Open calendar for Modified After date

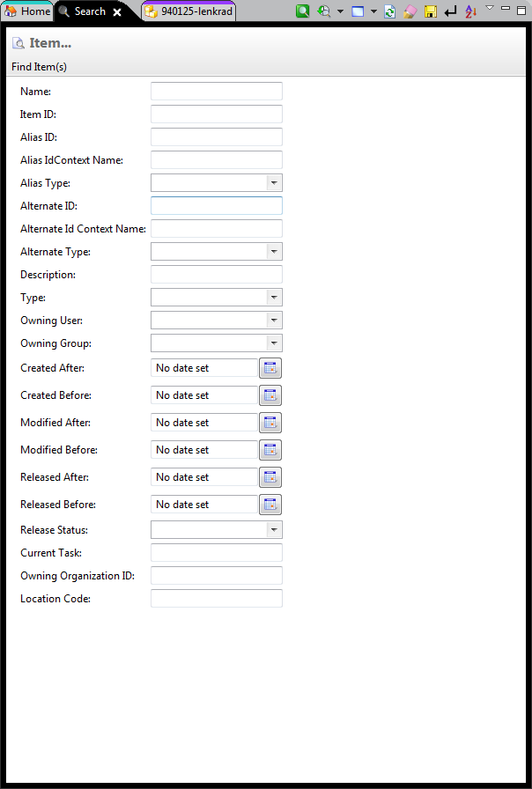(x=270, y=423)
